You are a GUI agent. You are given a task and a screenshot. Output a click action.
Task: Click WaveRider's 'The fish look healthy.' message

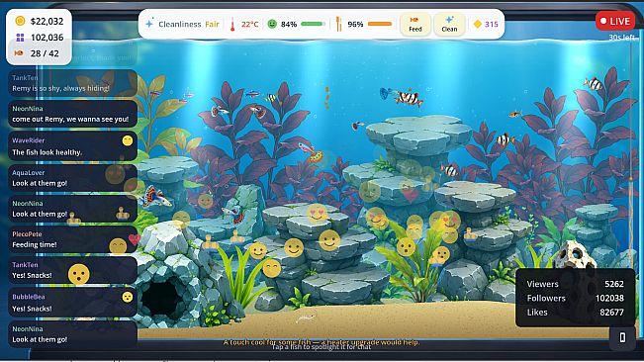pyautogui.click(x=72, y=146)
